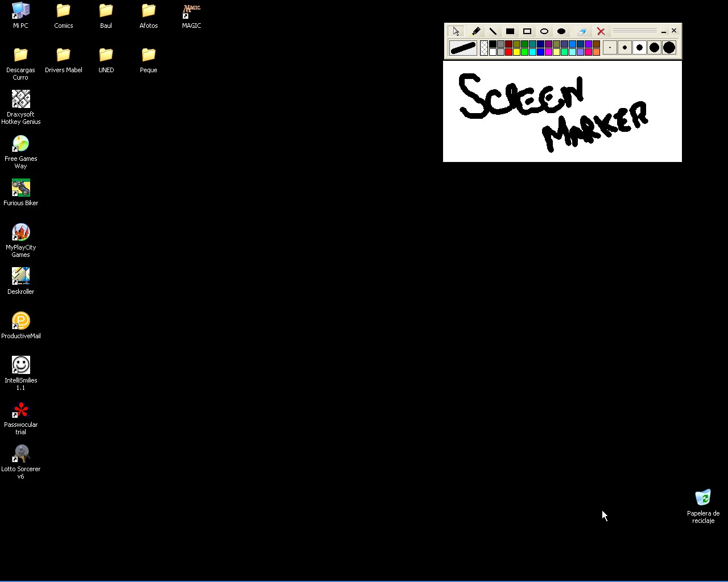Pick the white color swatch
Image resolution: width=728 pixels, height=582 pixels.
tap(493, 52)
